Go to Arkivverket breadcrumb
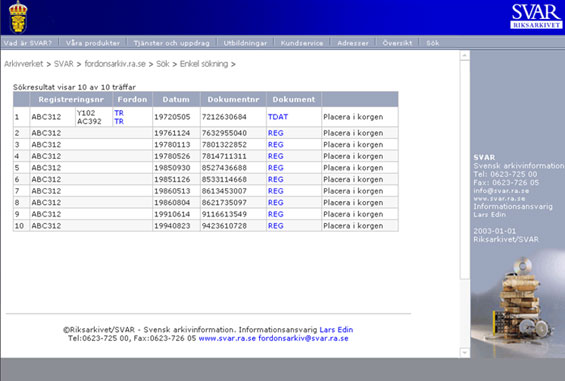 coord(23,64)
